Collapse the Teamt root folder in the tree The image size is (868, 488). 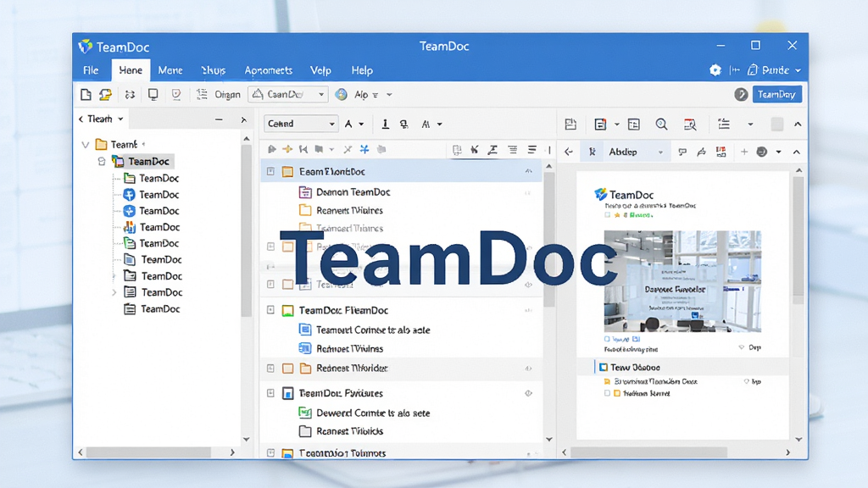(x=86, y=145)
